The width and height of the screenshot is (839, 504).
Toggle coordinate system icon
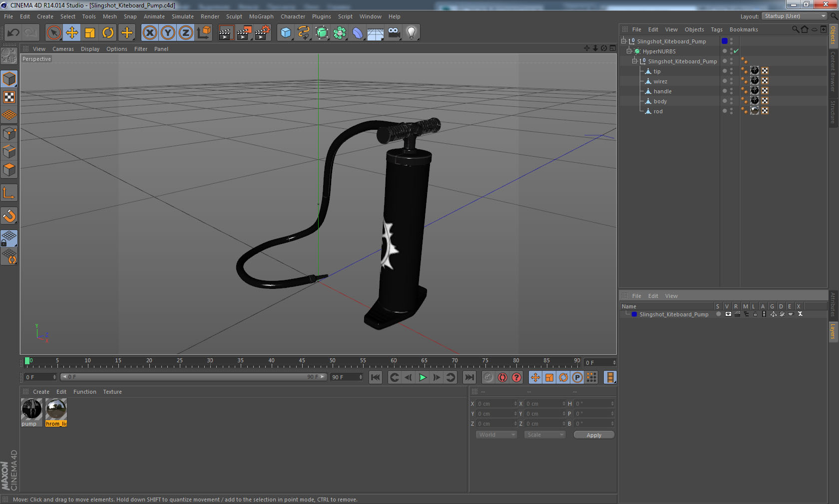(x=204, y=33)
